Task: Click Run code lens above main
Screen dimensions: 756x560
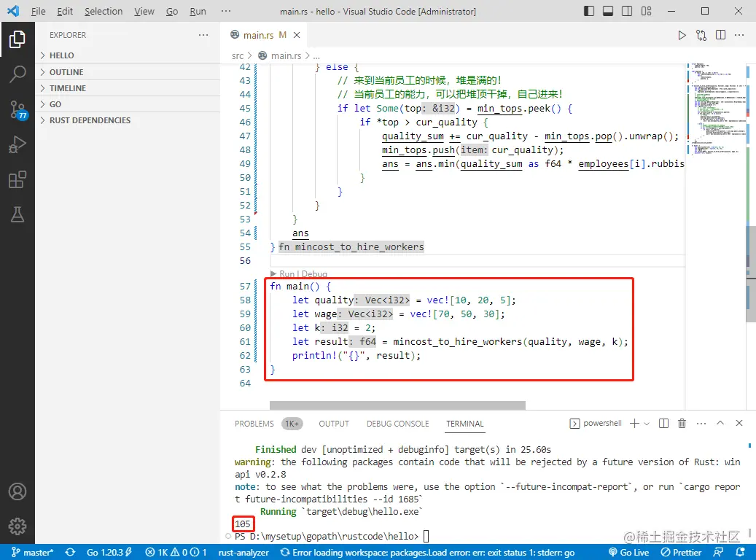Action: pyautogui.click(x=287, y=274)
